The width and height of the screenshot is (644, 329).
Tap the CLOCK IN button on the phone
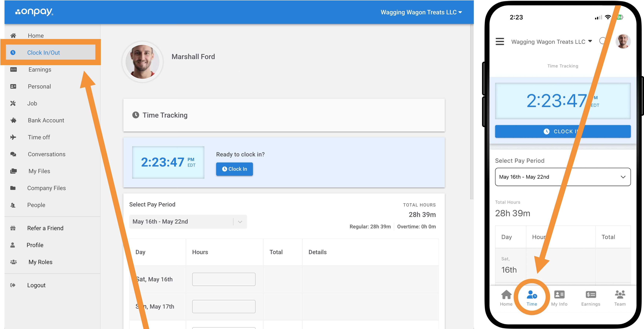pyautogui.click(x=563, y=131)
